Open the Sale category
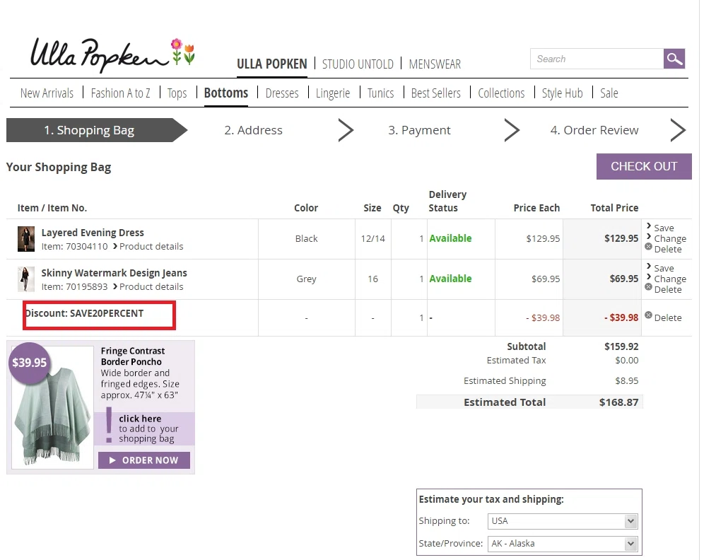728x560 pixels. [609, 93]
